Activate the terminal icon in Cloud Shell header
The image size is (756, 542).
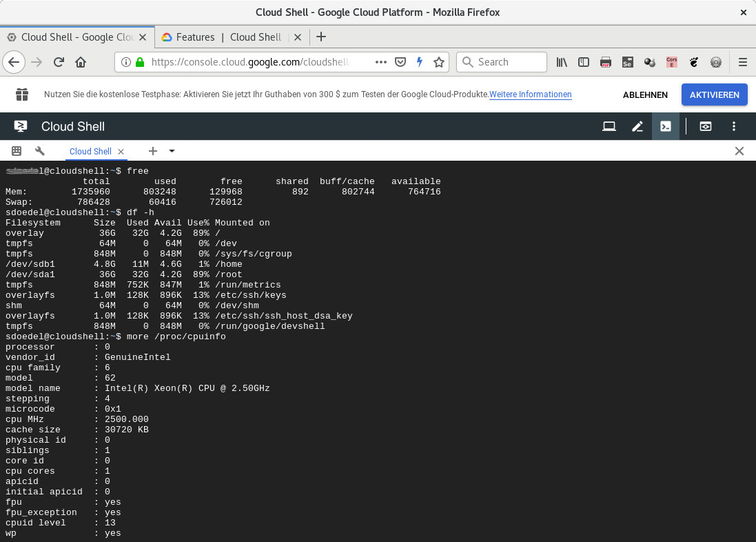click(x=666, y=126)
